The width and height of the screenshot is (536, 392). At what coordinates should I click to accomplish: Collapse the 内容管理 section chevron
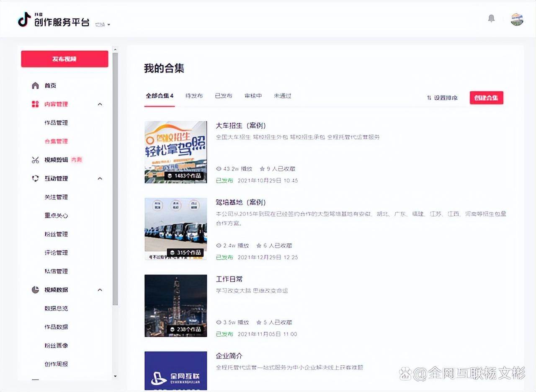tap(100, 104)
